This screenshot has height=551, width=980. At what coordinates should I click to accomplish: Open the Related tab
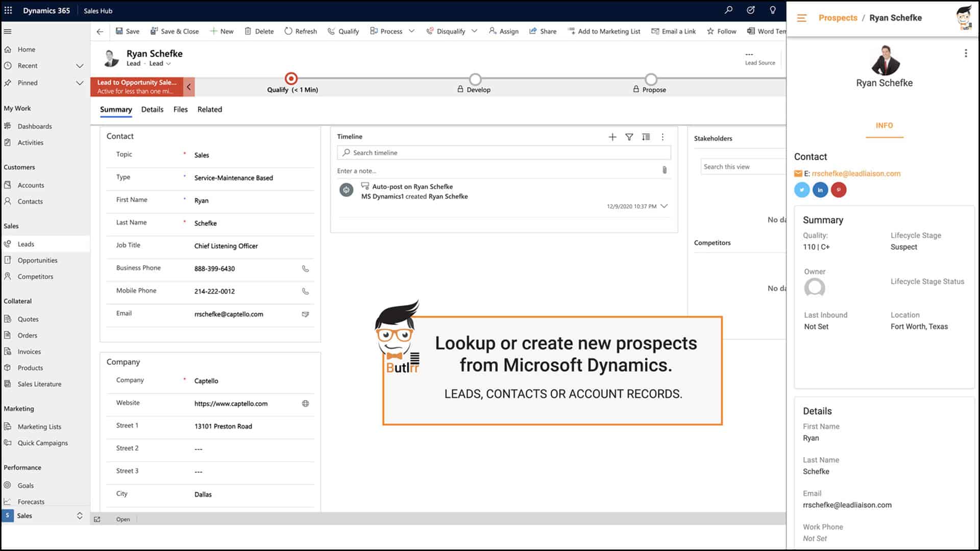point(209,109)
